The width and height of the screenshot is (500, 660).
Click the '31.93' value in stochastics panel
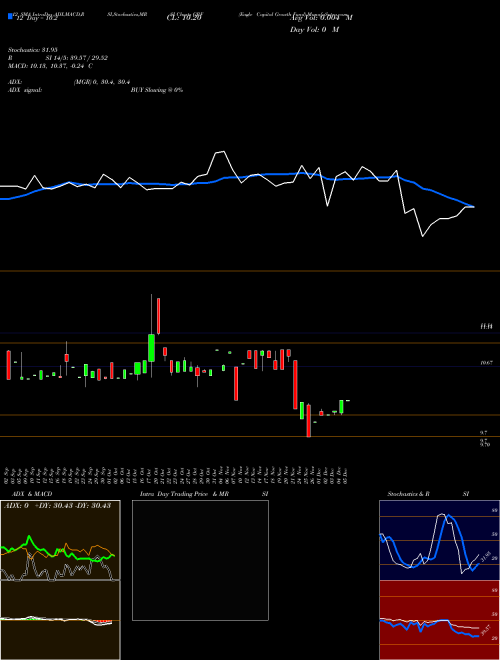(484, 558)
